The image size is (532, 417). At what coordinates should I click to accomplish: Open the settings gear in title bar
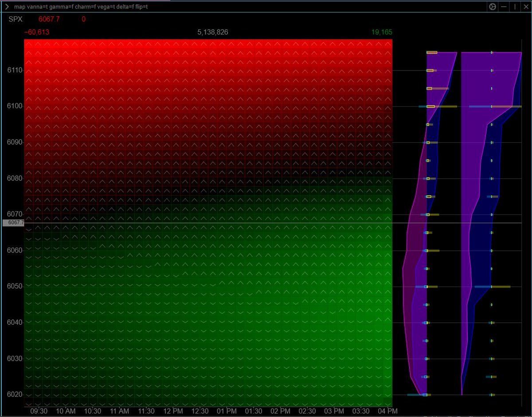click(x=492, y=7)
